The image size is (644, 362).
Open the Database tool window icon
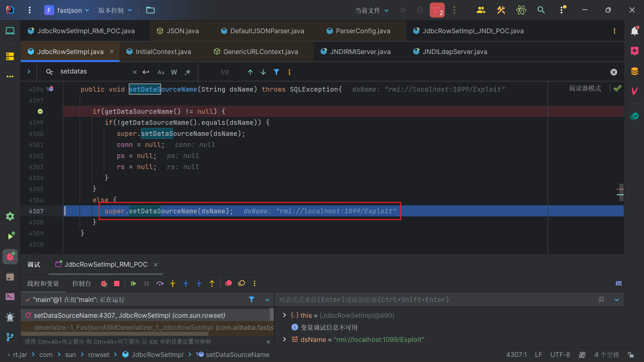[634, 71]
